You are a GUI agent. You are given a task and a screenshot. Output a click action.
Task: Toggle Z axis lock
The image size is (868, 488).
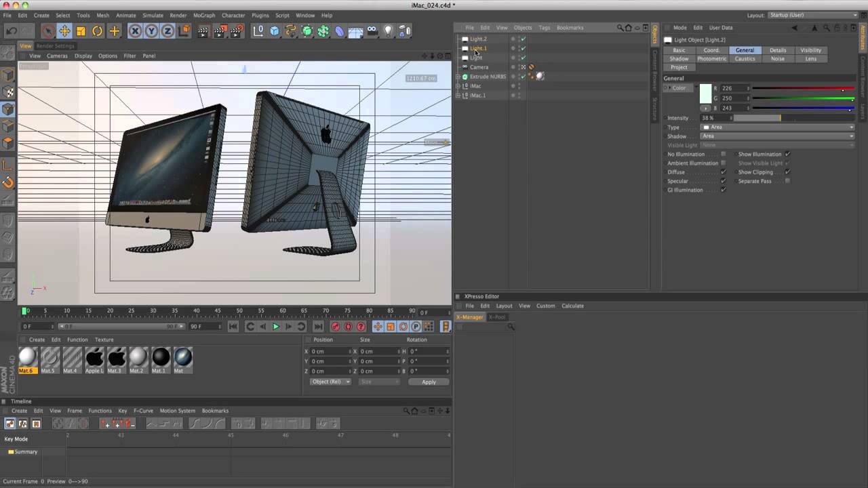click(x=167, y=30)
